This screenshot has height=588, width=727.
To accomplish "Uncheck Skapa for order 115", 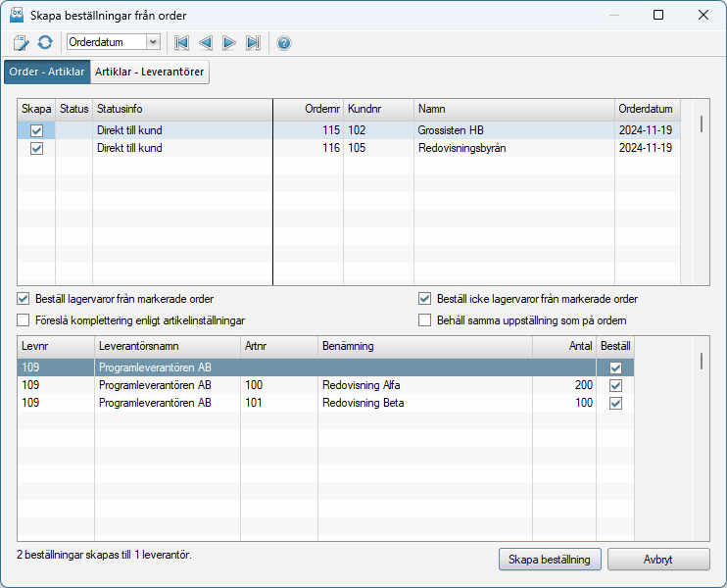I will [x=37, y=130].
